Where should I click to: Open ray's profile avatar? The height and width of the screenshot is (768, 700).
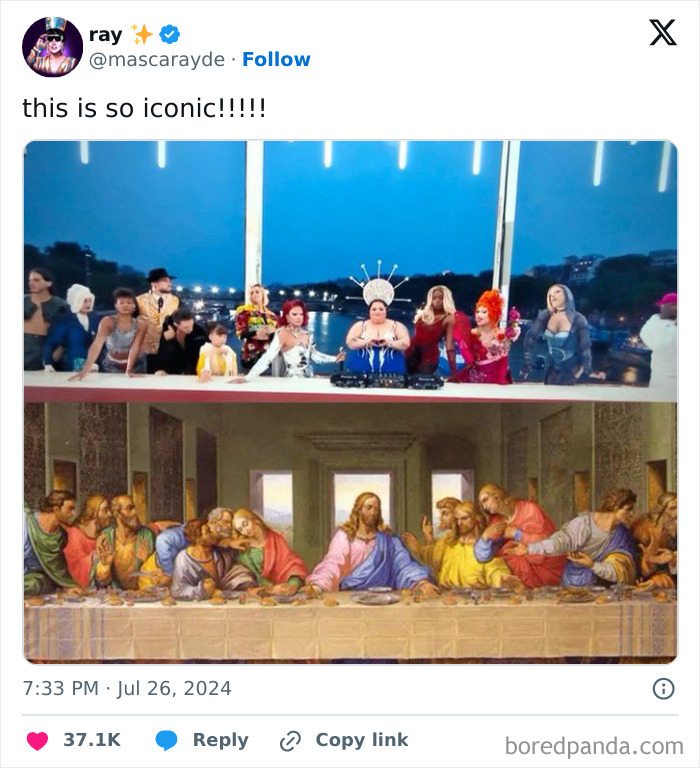click(52, 47)
